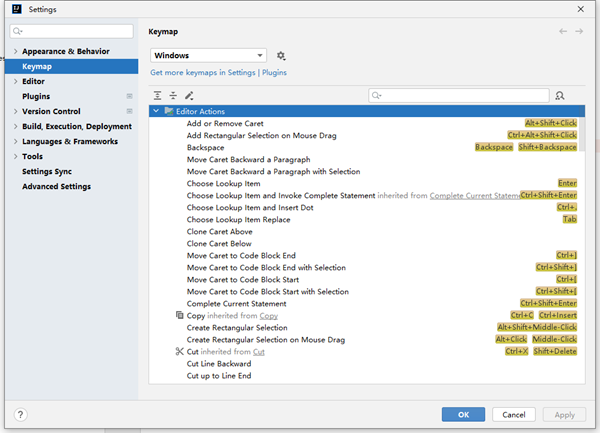This screenshot has height=433, width=600.
Task: Select 'Cut Line Backward' action
Action: click(219, 364)
